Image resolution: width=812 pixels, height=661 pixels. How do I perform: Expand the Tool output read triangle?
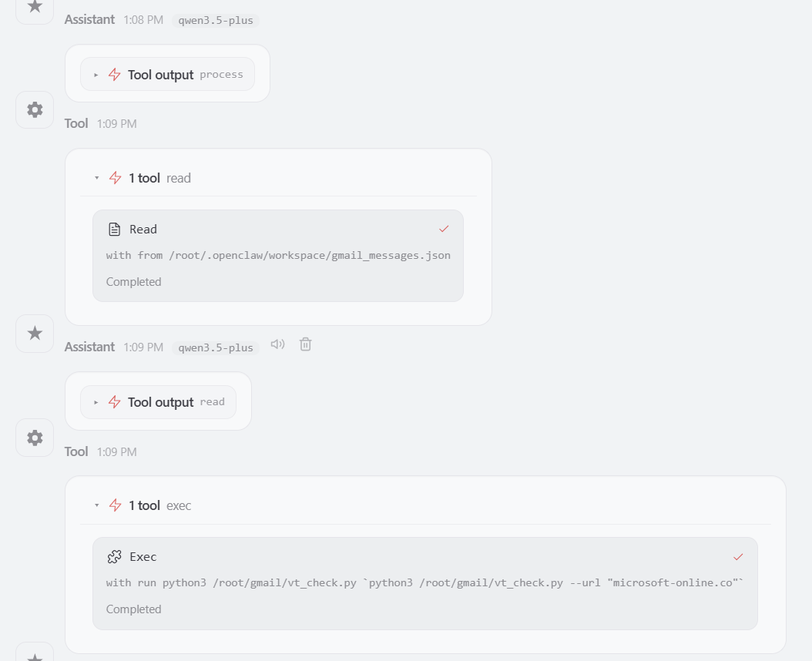point(96,402)
